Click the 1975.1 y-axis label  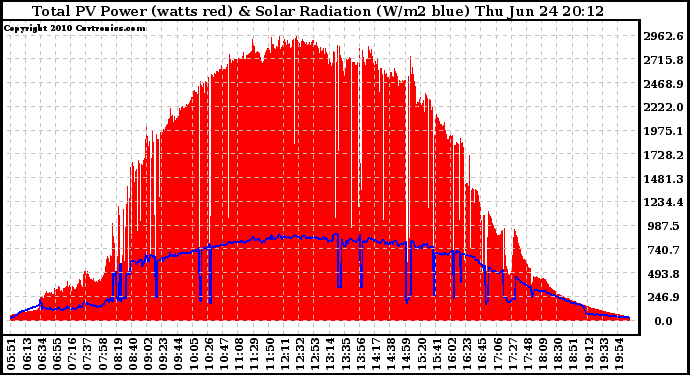coord(664,131)
